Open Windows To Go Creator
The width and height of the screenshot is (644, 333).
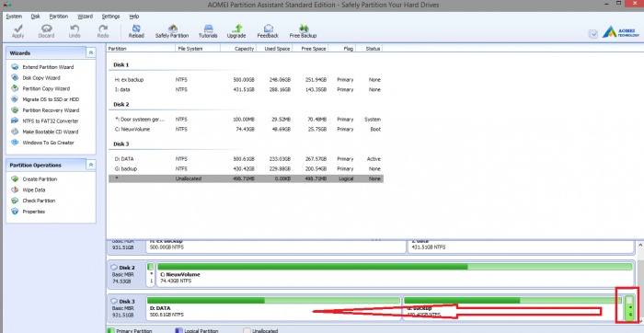tap(42, 143)
